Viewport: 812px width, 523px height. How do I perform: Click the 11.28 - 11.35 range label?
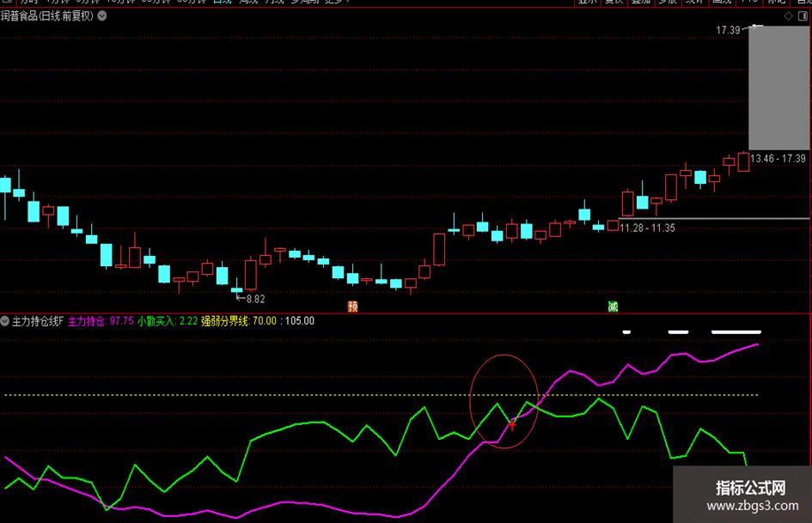647,228
